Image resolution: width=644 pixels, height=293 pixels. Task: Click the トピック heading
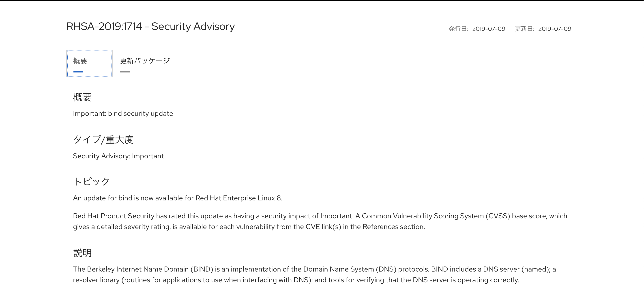[x=91, y=182]
